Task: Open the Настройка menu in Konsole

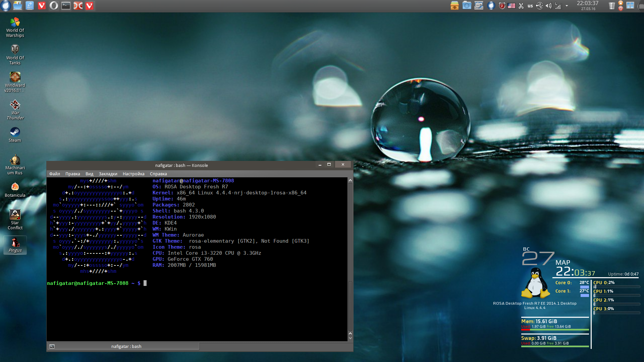Action: (x=133, y=174)
